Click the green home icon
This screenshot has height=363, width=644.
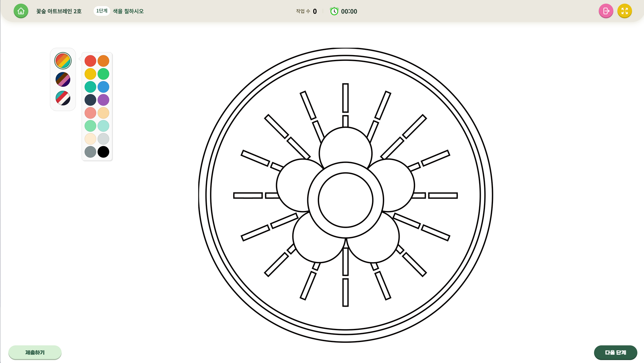[21, 11]
